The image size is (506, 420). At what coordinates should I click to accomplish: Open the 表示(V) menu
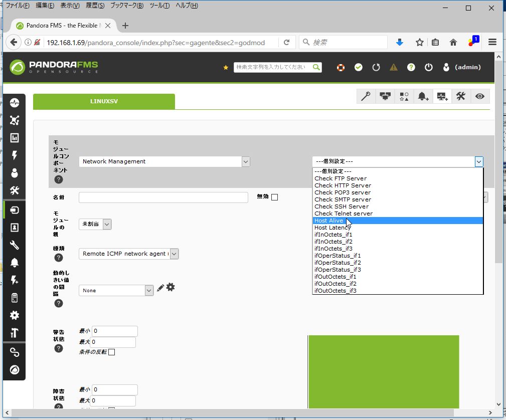tap(70, 6)
